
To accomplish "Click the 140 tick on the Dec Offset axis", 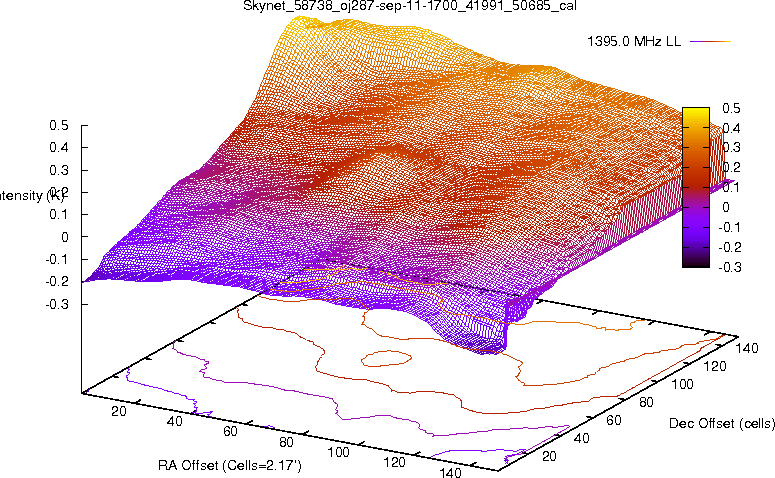I will (747, 349).
